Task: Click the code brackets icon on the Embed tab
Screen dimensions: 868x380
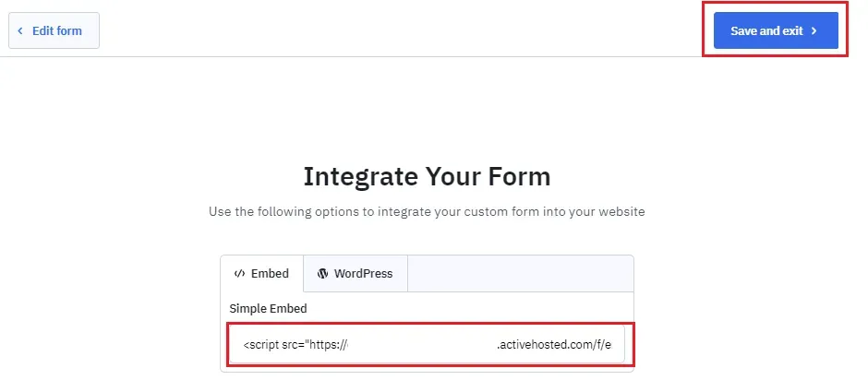Action: (x=239, y=273)
